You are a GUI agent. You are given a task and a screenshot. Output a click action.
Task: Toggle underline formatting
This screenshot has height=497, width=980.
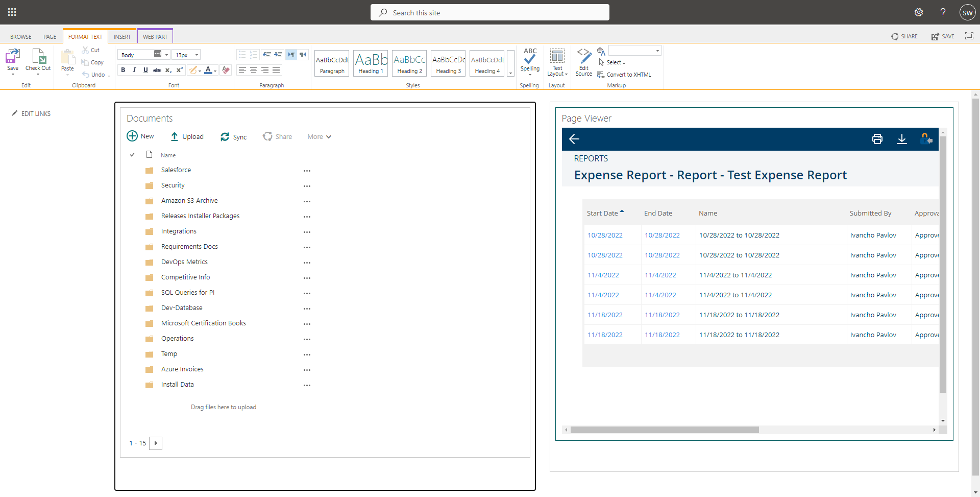click(145, 70)
